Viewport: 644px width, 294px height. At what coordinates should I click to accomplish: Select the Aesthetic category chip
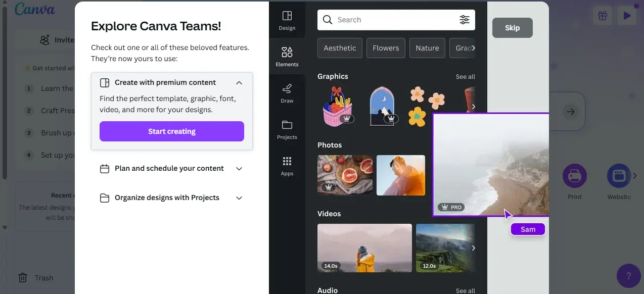pyautogui.click(x=340, y=48)
